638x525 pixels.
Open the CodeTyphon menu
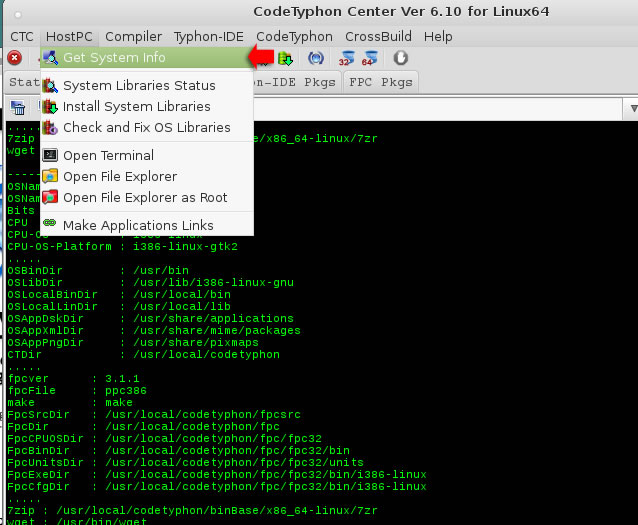[x=294, y=37]
